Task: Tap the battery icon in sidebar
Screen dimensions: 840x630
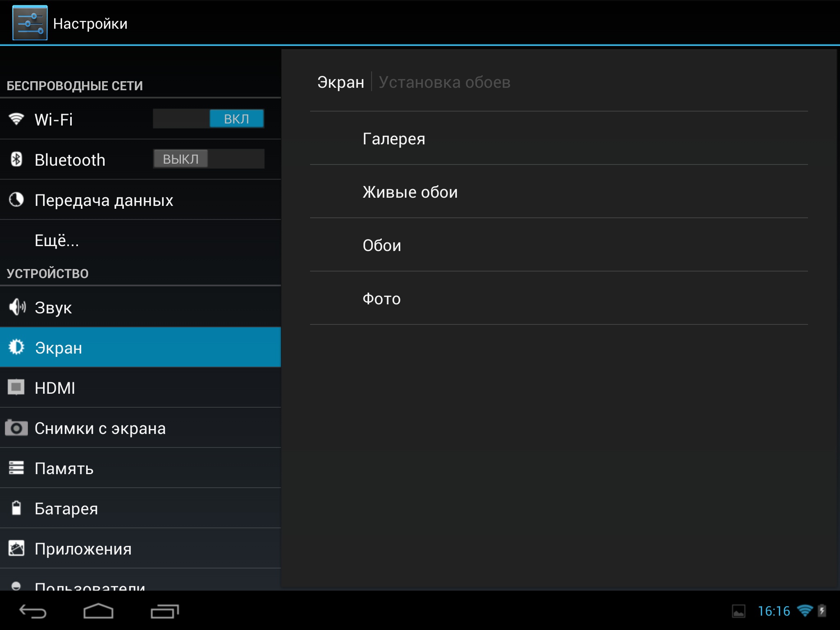Action: click(x=16, y=508)
